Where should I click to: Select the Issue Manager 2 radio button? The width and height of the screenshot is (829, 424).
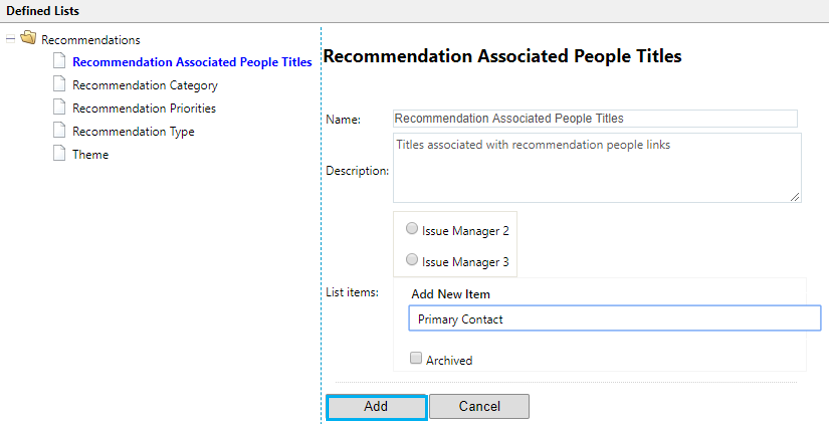(x=412, y=229)
